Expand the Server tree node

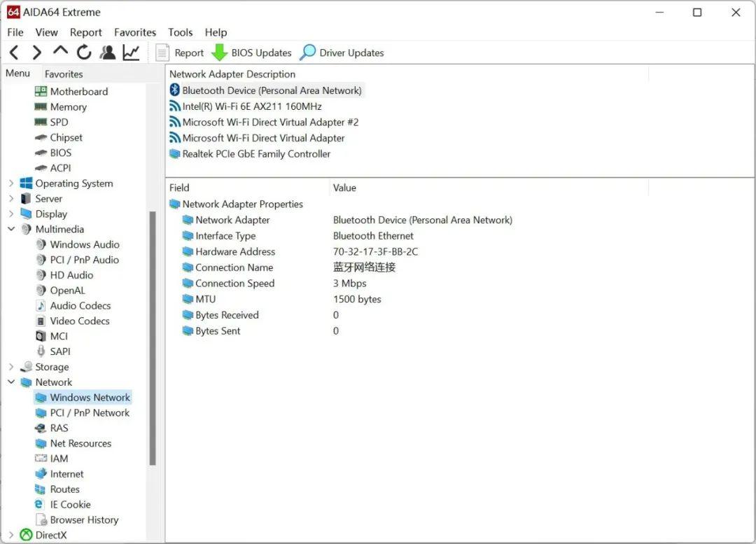coord(11,198)
